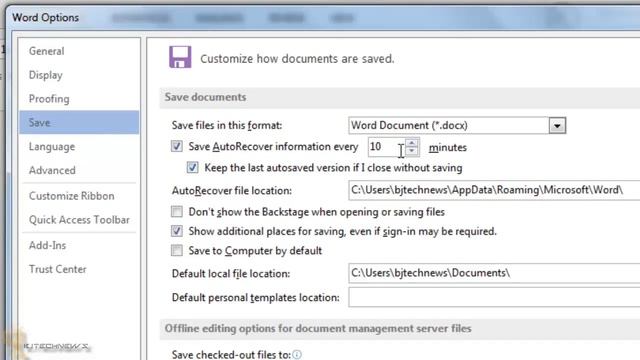Image resolution: width=640 pixels, height=360 pixels.
Task: Go to the Language options
Action: tap(52, 147)
